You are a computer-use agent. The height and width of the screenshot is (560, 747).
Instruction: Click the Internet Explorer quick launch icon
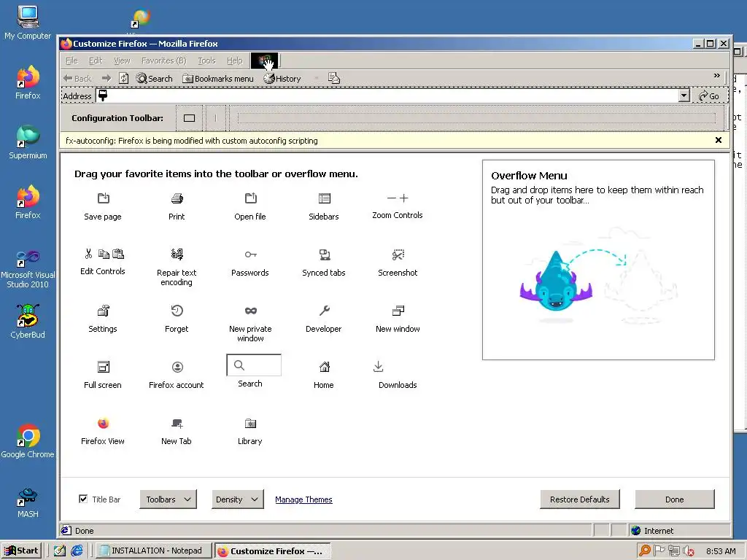(x=77, y=551)
